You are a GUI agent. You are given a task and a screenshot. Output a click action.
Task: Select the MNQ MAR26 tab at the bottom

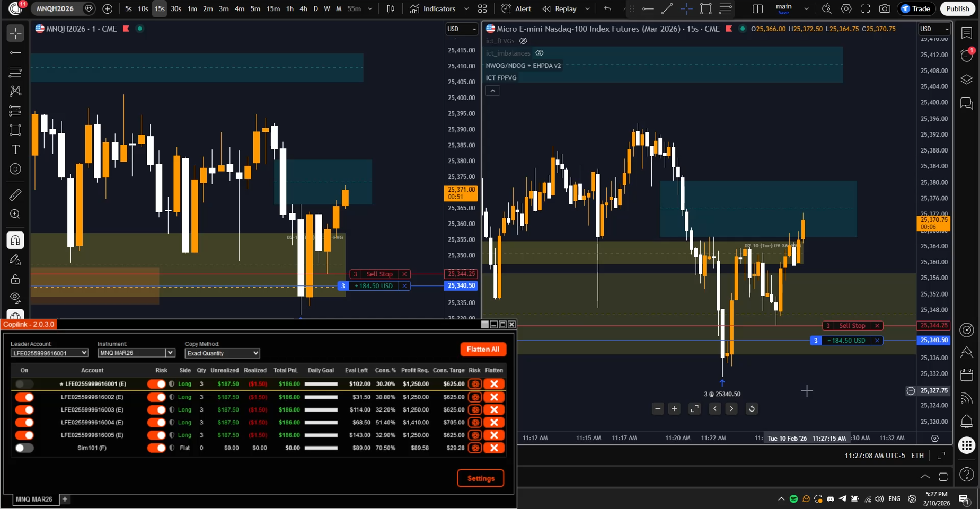[34, 499]
